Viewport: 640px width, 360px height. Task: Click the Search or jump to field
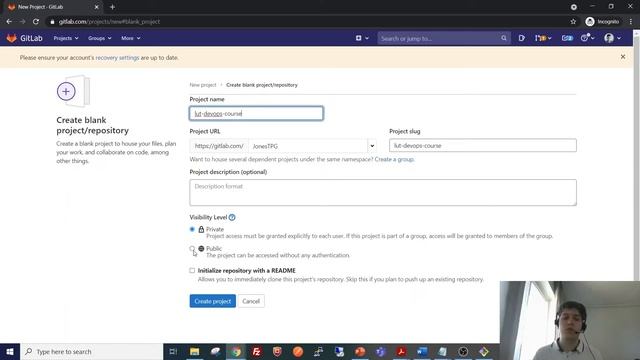pyautogui.click(x=444, y=38)
